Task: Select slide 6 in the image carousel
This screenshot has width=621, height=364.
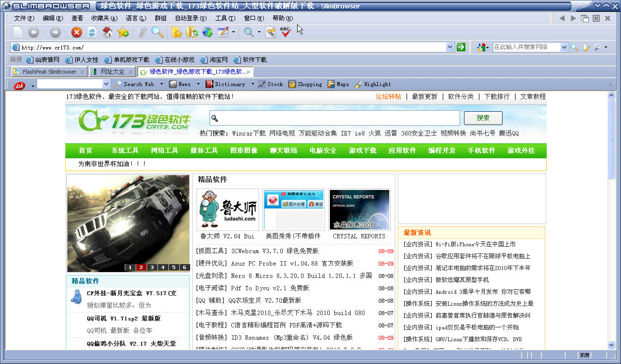Action: point(185,268)
